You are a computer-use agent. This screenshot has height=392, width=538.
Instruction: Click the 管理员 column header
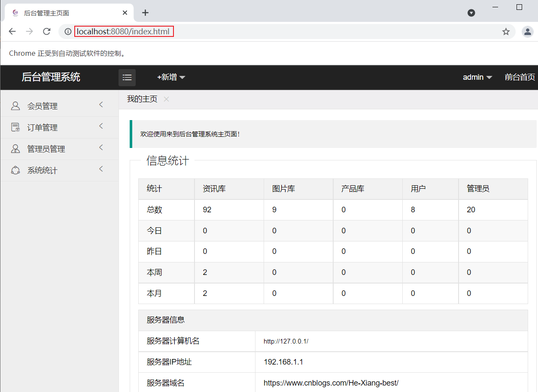tap(478, 189)
